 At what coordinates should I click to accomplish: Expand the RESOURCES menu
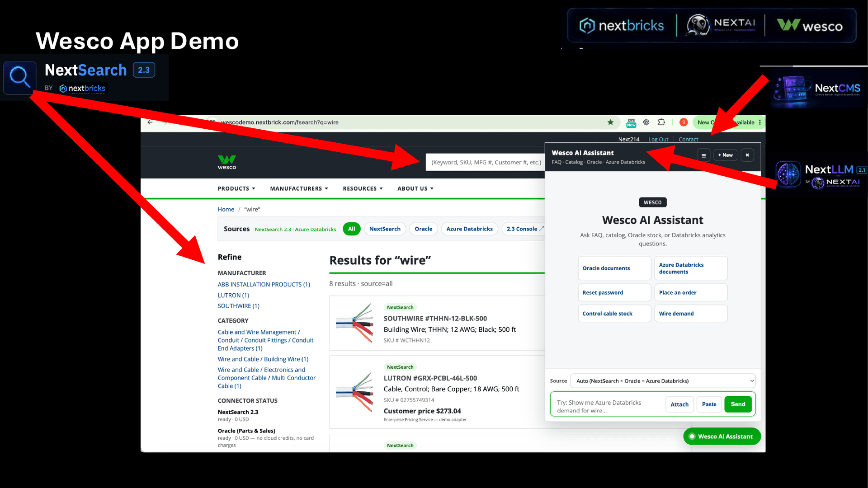[x=363, y=188]
